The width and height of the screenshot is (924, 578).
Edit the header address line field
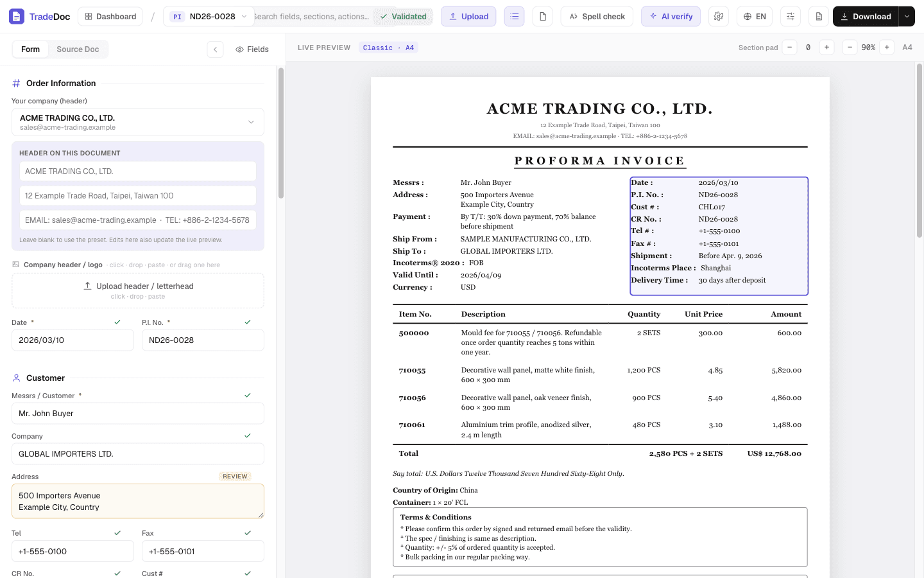pos(138,196)
